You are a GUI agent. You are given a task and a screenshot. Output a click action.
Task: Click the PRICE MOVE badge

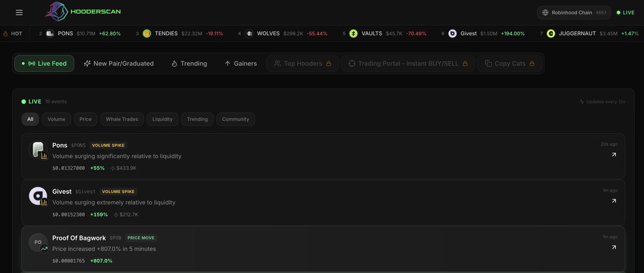141,238
